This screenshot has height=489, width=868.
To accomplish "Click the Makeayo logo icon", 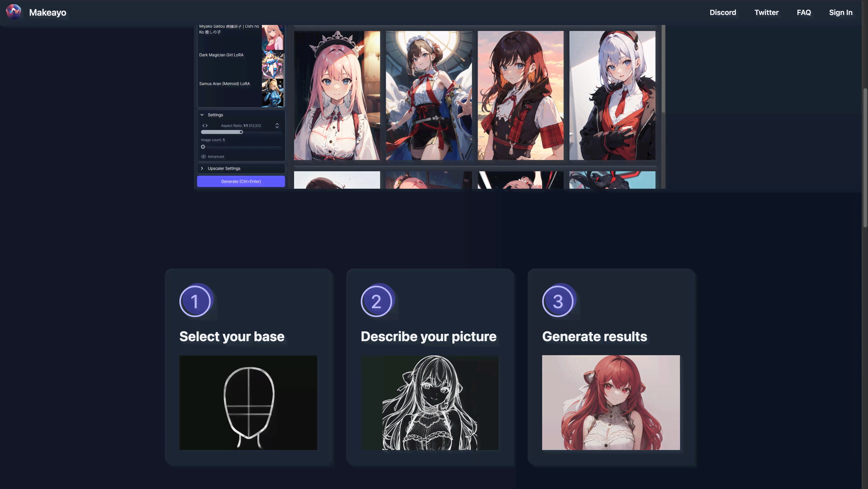I will coord(13,12).
